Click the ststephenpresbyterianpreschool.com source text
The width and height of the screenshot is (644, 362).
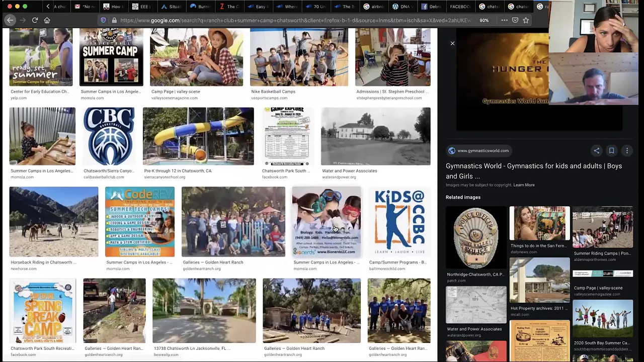[x=389, y=98]
